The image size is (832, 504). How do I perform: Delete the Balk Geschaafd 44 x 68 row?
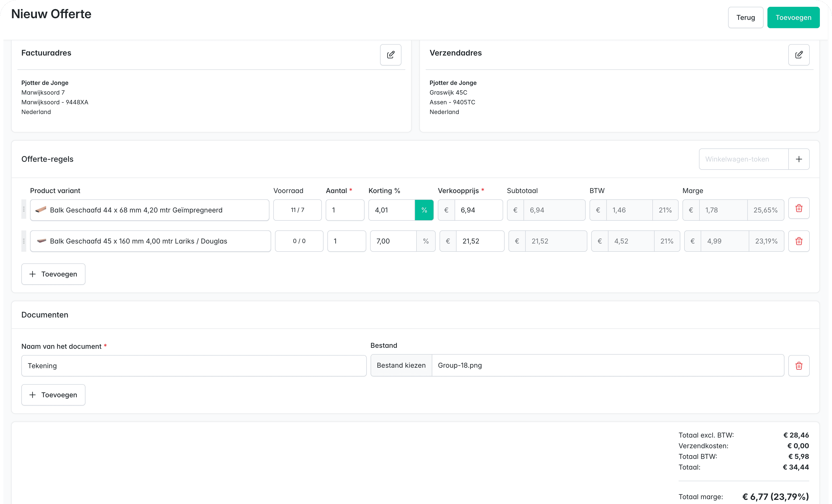[799, 208]
